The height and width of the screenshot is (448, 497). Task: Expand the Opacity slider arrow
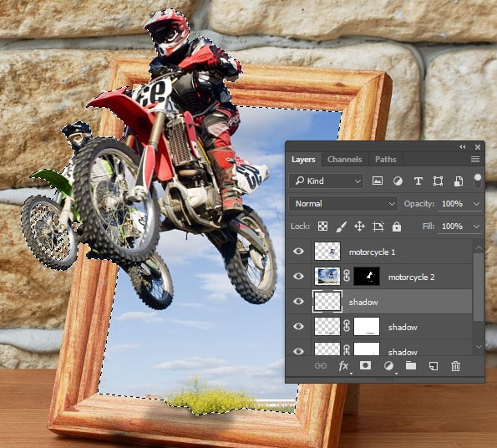click(476, 204)
